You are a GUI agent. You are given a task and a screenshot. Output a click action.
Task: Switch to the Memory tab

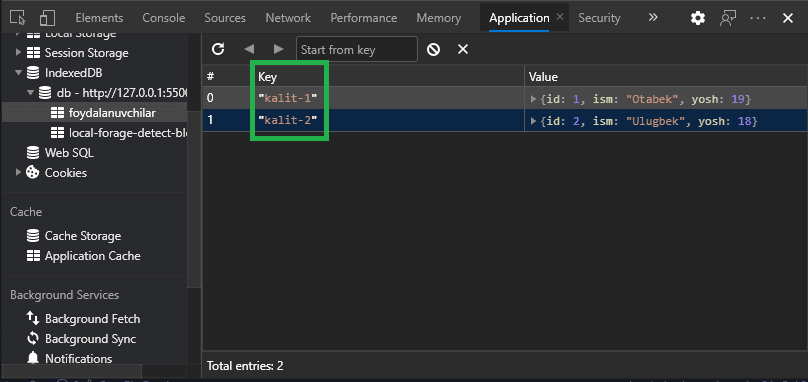[439, 18]
